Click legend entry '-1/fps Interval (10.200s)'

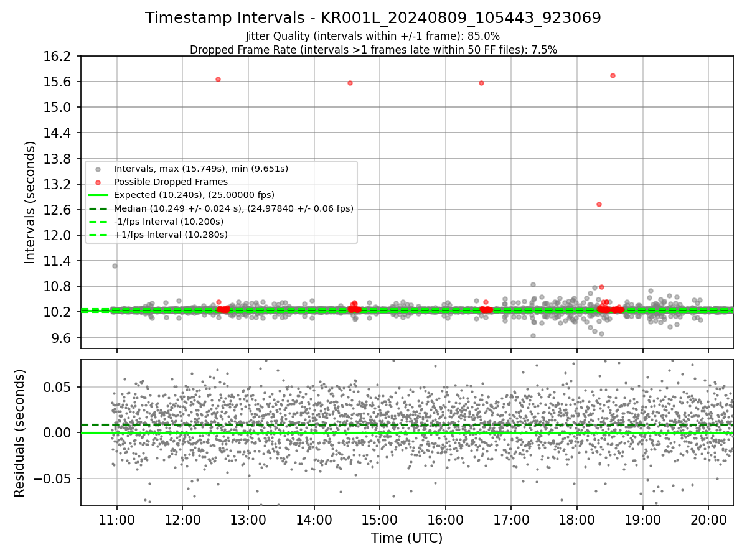point(168,222)
